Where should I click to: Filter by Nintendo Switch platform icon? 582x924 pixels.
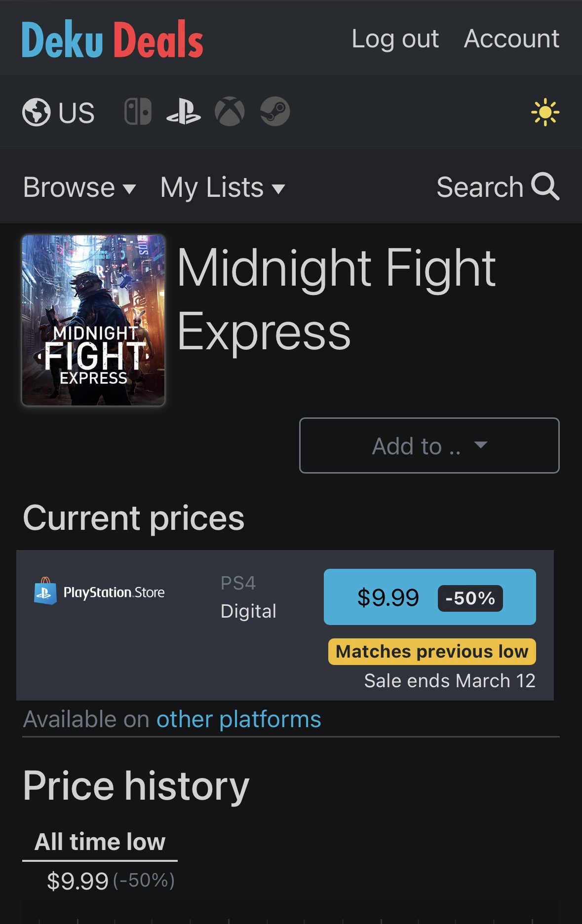(138, 111)
